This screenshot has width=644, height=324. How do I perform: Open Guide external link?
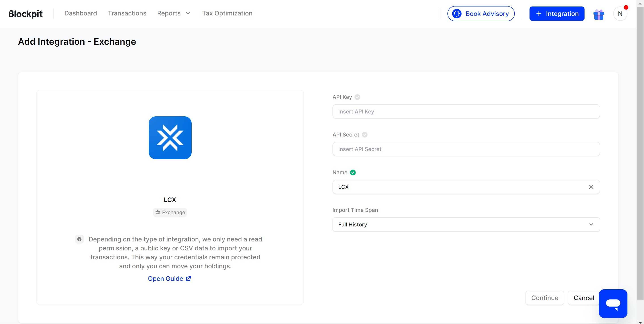point(169,278)
